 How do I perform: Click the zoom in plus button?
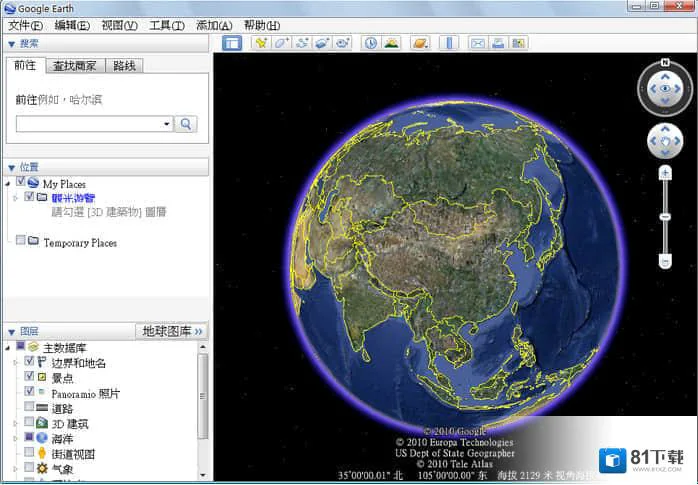(x=665, y=173)
